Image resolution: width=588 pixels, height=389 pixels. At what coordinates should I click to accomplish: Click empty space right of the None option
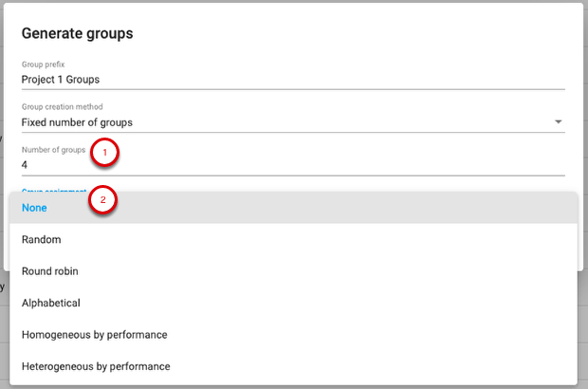click(379, 208)
